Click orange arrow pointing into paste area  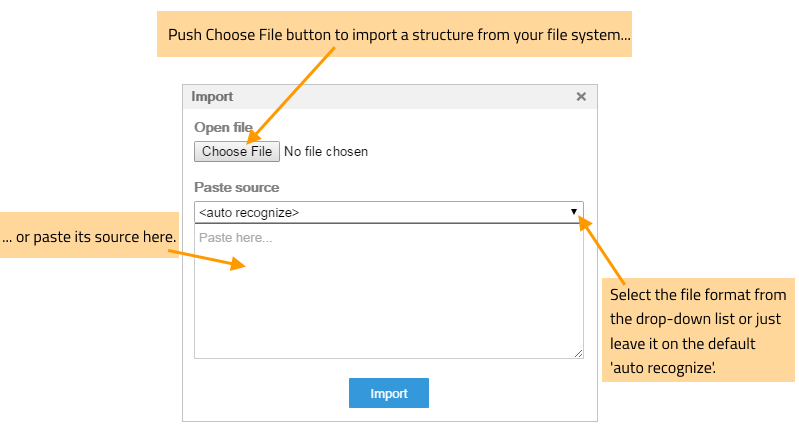coord(207,259)
